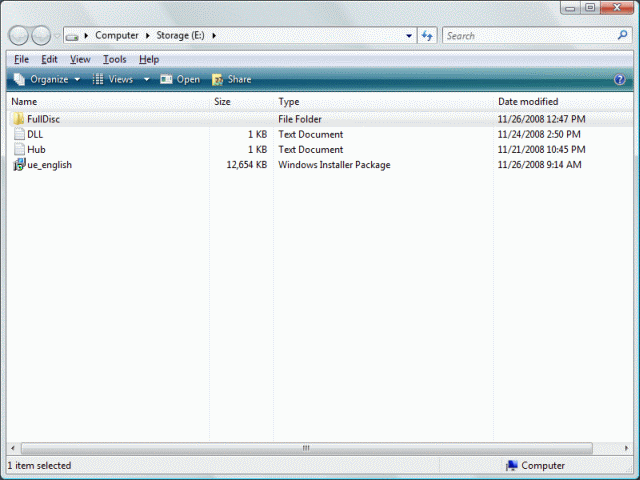Click the 11/26/2008 9:14 AM date
640x480 pixels.
click(539, 165)
